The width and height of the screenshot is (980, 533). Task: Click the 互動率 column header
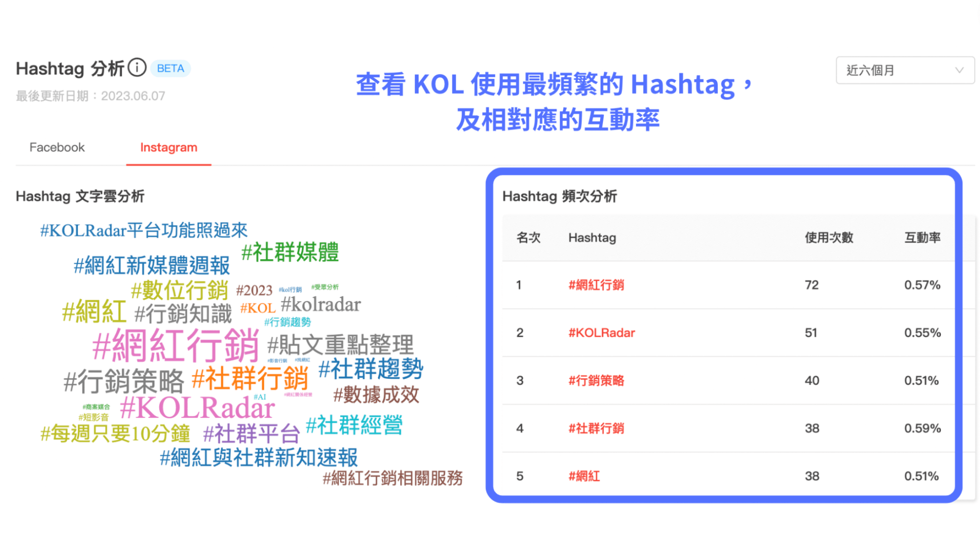point(922,238)
